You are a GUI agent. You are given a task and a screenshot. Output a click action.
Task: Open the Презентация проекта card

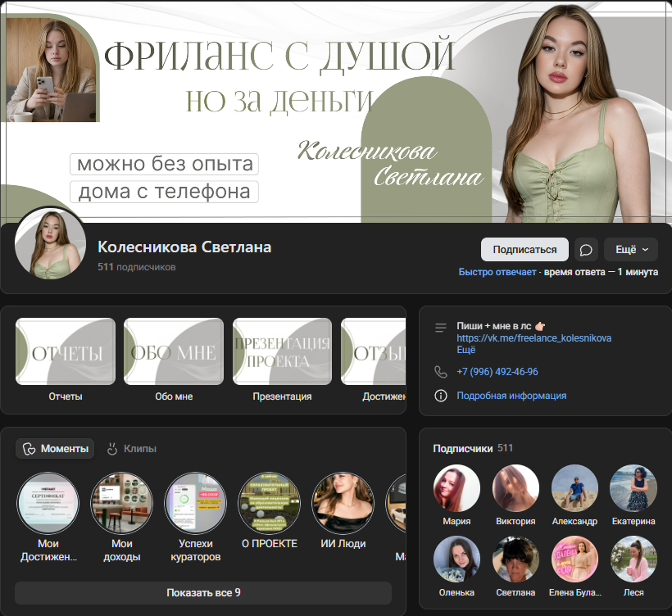(282, 351)
